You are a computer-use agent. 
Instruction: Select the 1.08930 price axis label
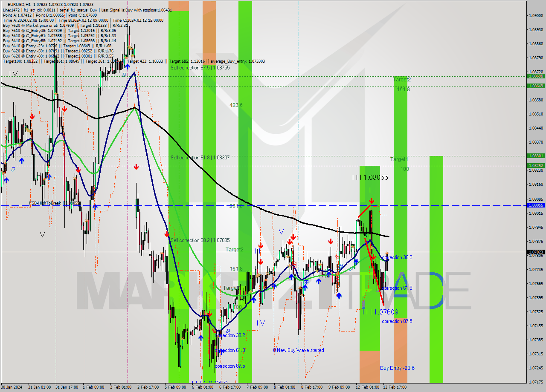click(x=536, y=29)
